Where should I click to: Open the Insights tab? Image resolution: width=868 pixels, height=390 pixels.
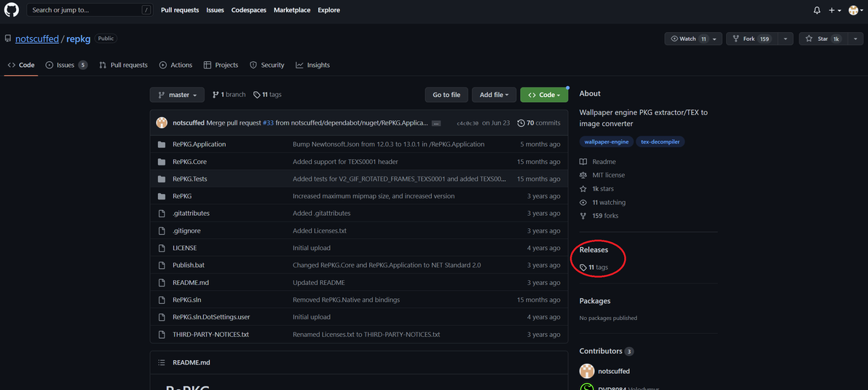[312, 65]
